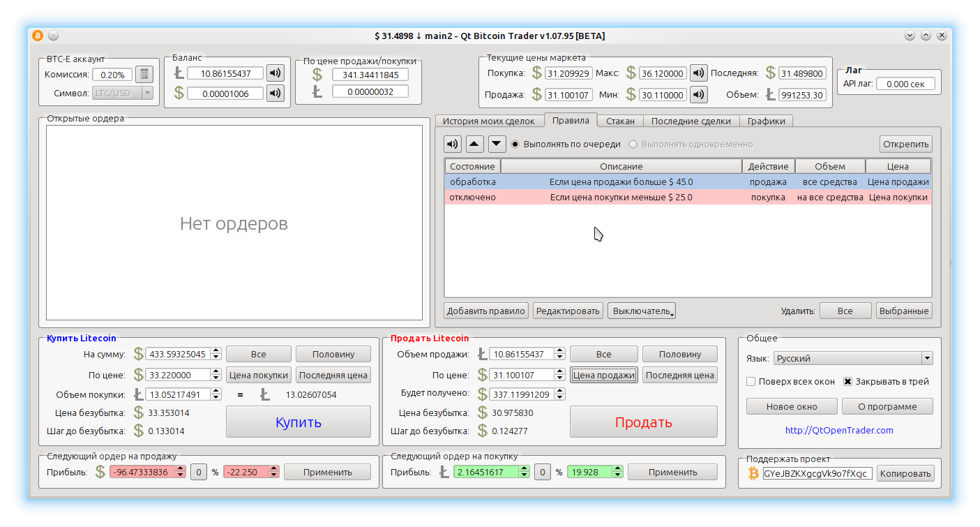Screen dimensions: 980x527
Task: Open the Выключатель dropdown button
Action: (x=642, y=311)
